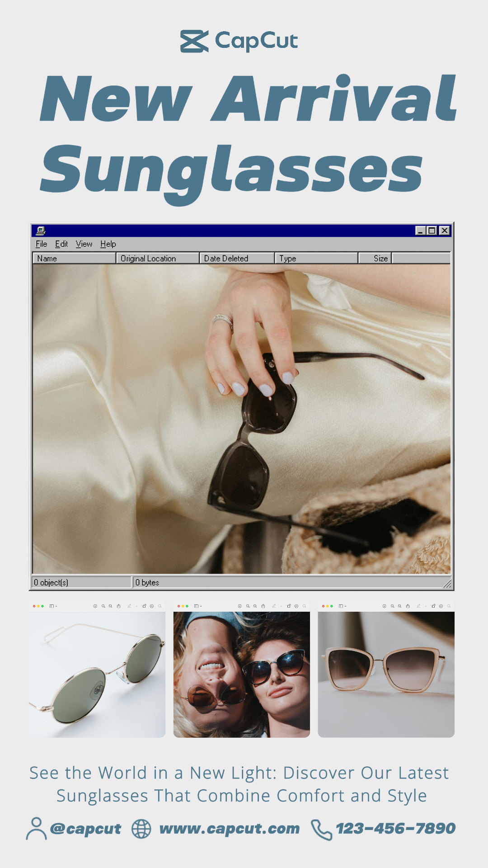Open the round green-lens sunglasses thumbnail
Viewport: 488px width, 868px height.
point(97,675)
